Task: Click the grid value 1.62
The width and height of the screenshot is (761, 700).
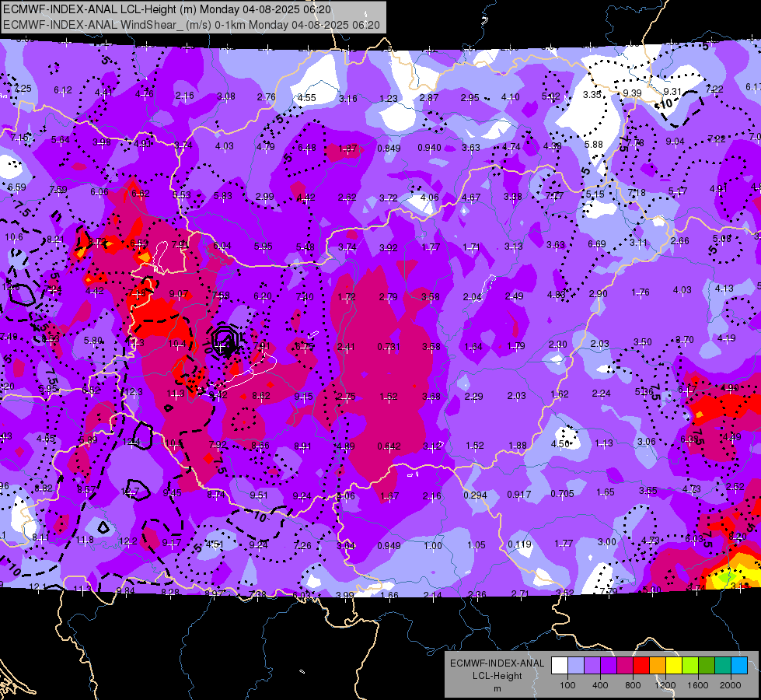Action: [x=560, y=394]
